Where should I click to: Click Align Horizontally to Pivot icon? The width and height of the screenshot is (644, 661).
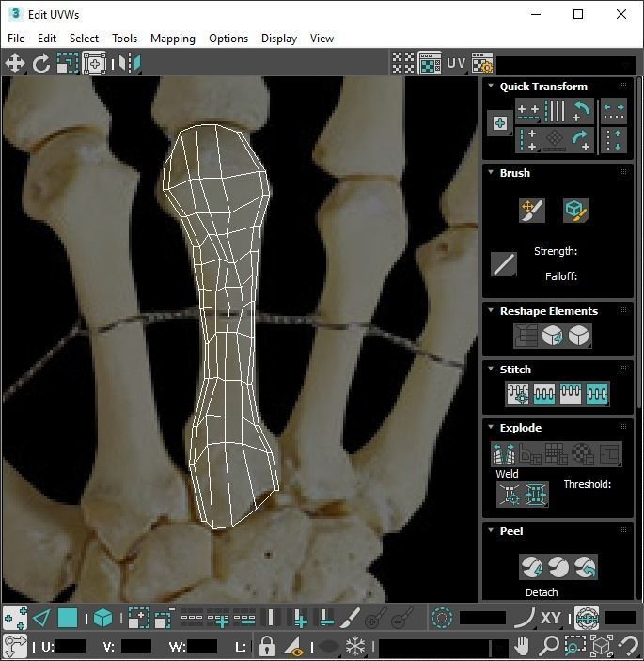[x=528, y=111]
